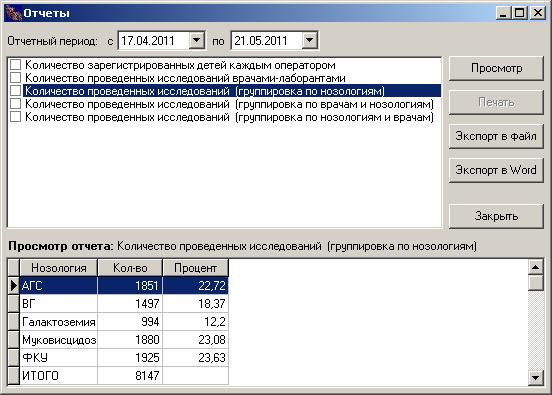
Task: Sort by the Нозология column header
Action: coord(58,268)
